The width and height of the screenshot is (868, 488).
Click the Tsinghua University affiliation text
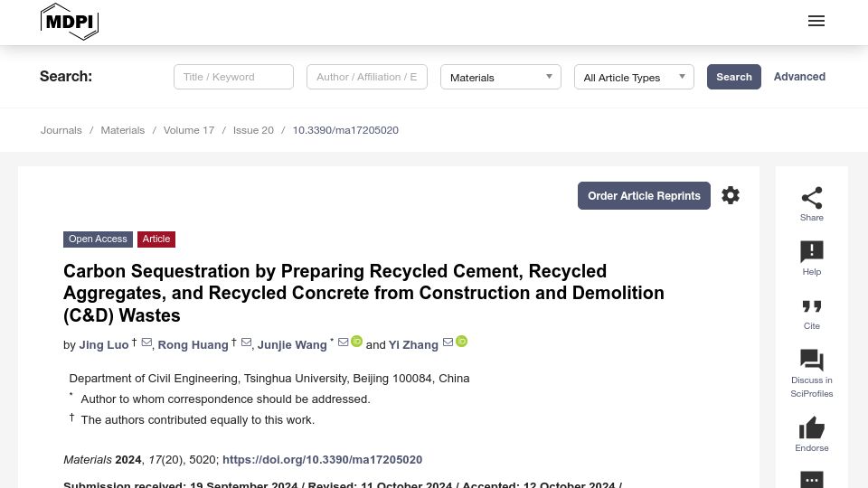point(269,379)
